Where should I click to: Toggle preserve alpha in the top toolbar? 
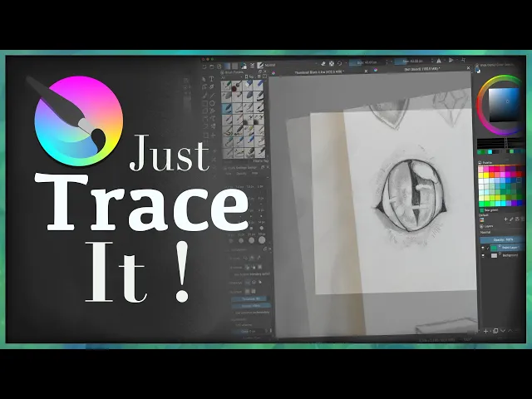coord(332,64)
